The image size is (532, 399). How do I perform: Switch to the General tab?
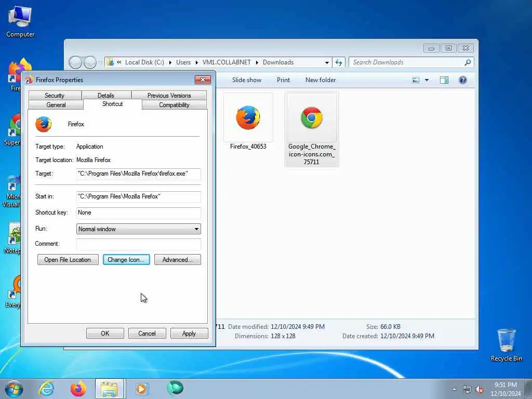click(x=56, y=105)
